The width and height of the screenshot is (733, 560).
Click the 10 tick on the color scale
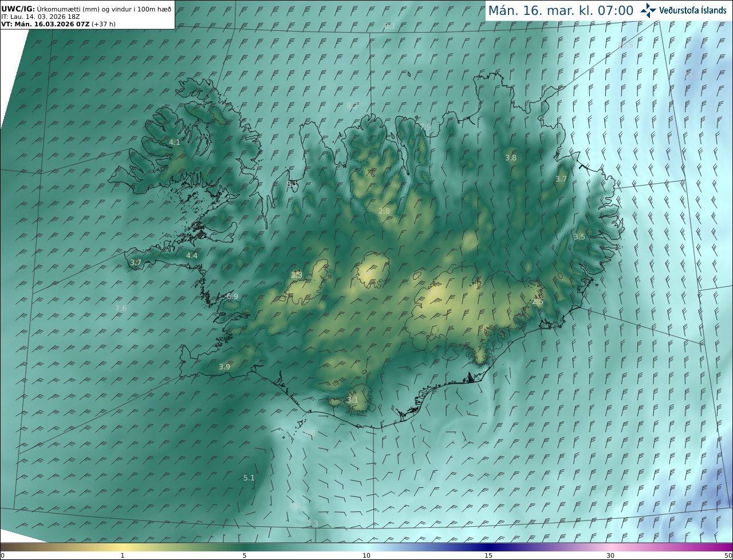pyautogui.click(x=366, y=555)
